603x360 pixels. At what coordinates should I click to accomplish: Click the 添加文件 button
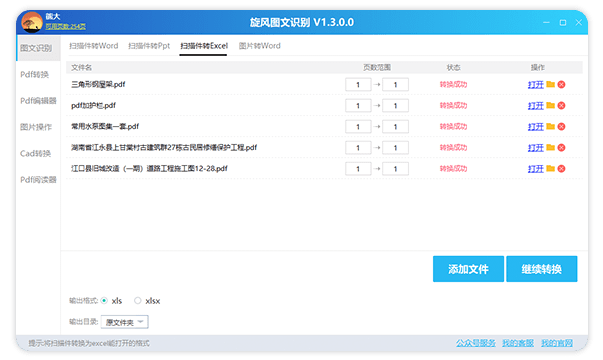click(468, 269)
